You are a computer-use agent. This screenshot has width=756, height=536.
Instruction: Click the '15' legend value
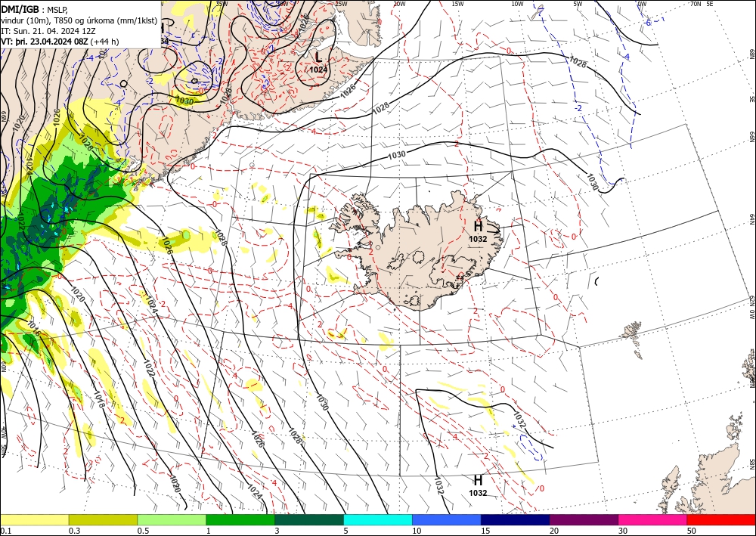[485, 531]
